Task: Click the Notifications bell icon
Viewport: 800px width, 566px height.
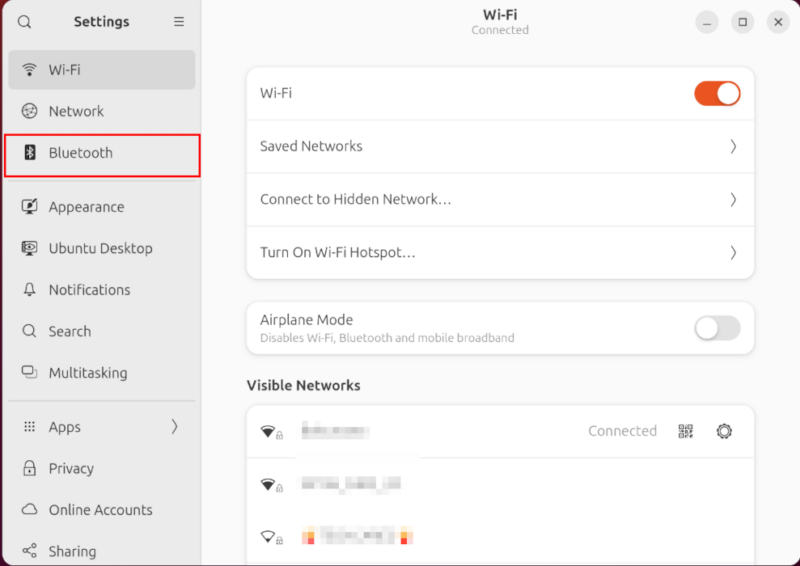Action: pyautogui.click(x=30, y=290)
